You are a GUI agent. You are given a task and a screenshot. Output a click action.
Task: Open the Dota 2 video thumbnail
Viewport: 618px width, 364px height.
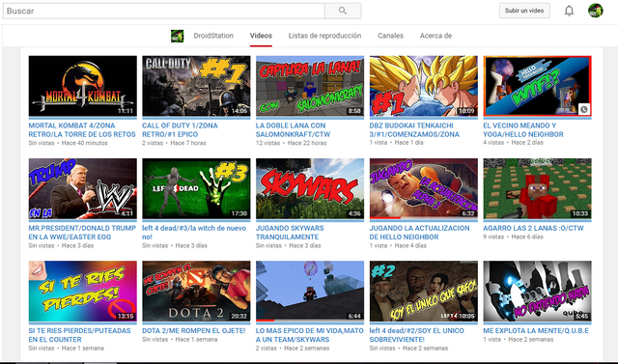(196, 292)
